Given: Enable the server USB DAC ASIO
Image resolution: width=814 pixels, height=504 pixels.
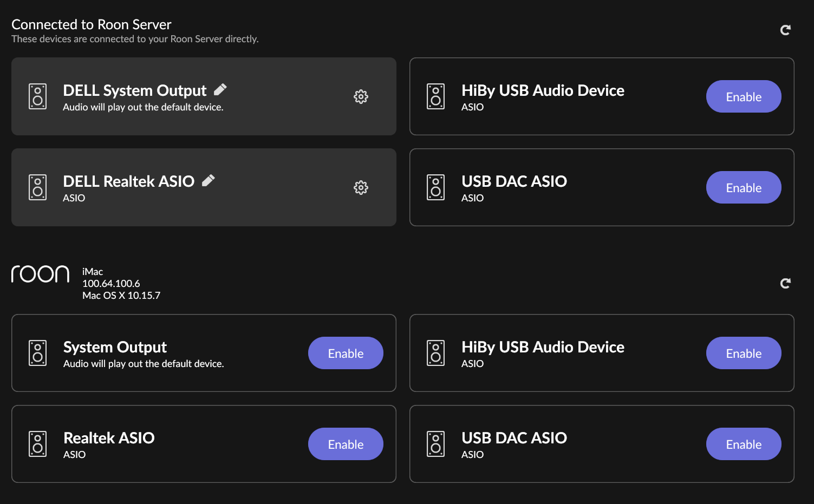Looking at the screenshot, I should tap(744, 188).
